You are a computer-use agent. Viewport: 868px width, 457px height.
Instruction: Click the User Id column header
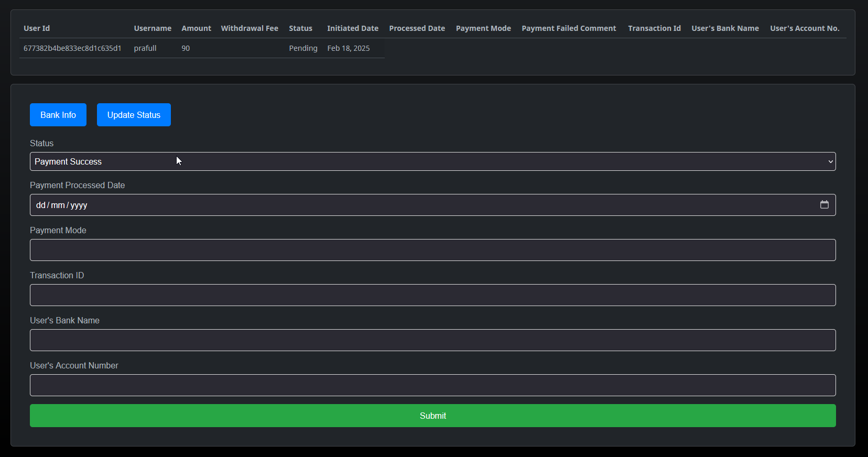37,28
